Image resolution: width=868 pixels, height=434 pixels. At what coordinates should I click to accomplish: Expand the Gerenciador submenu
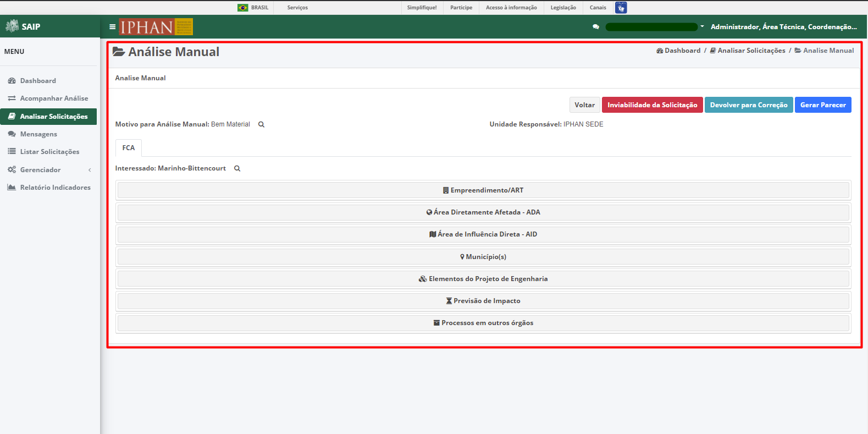click(48, 170)
